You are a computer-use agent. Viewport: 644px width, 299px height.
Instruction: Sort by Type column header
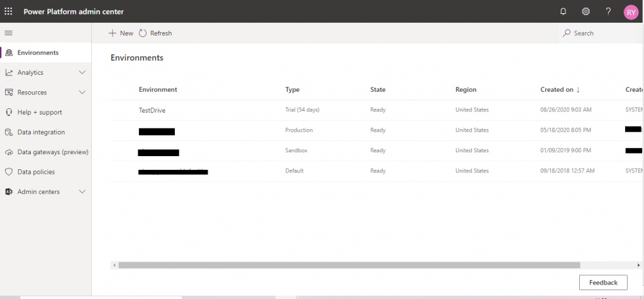292,89
